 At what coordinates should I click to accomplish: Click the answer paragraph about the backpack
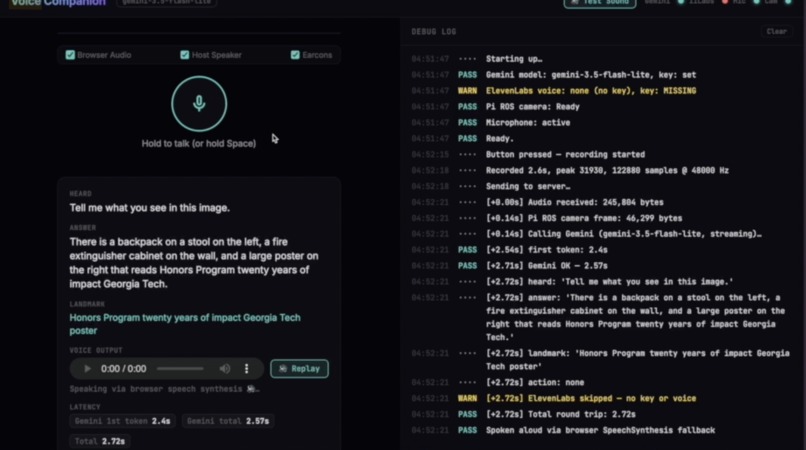point(194,263)
